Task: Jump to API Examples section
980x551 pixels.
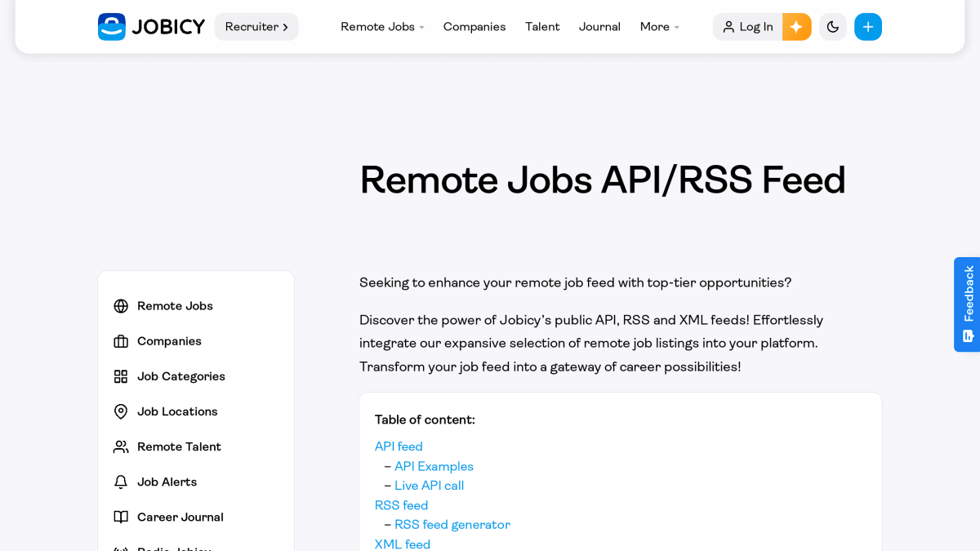Action: (x=434, y=466)
